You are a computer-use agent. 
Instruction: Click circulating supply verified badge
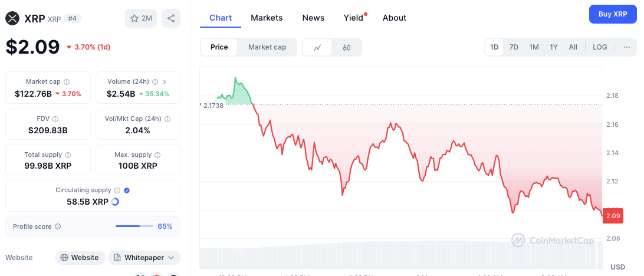(127, 190)
